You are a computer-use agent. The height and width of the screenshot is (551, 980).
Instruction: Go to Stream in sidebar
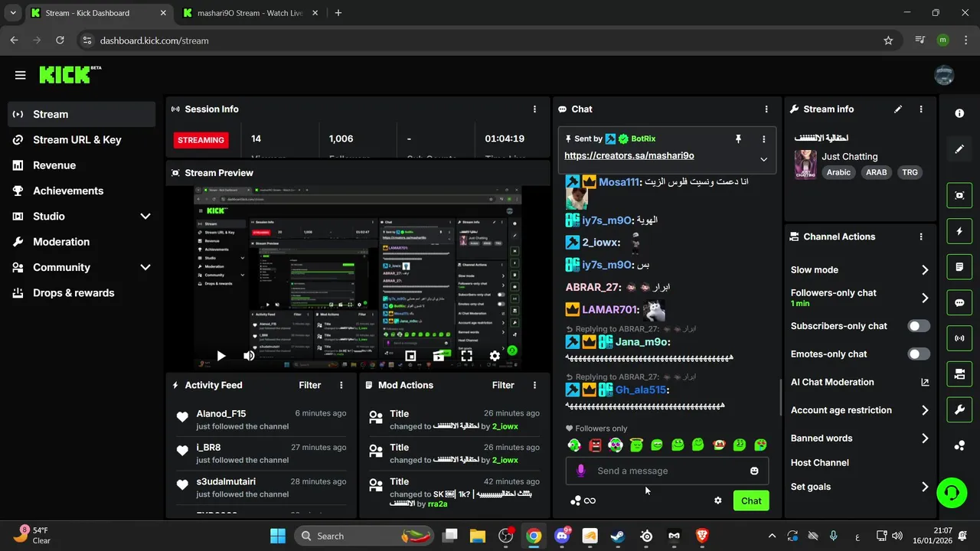pyautogui.click(x=82, y=115)
